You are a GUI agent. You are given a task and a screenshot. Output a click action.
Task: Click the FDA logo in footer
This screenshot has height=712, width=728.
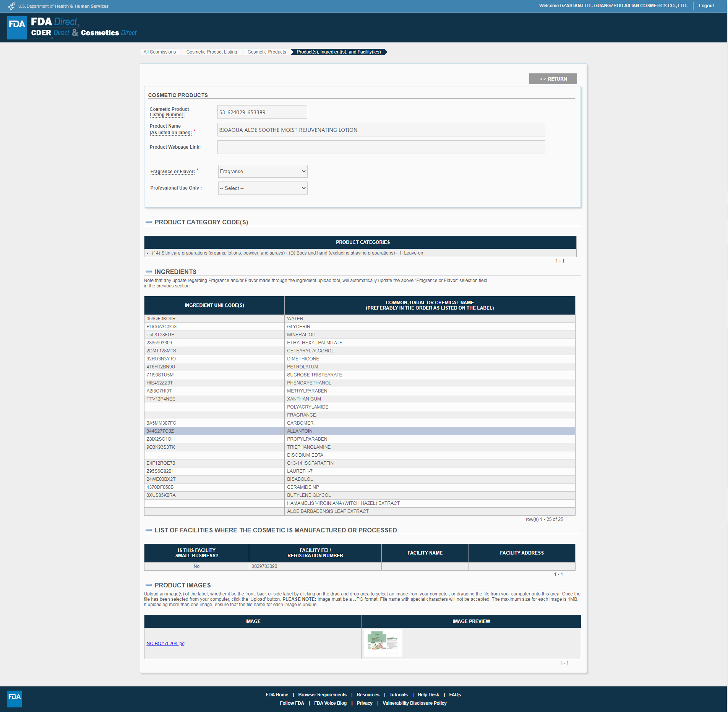[x=15, y=699]
